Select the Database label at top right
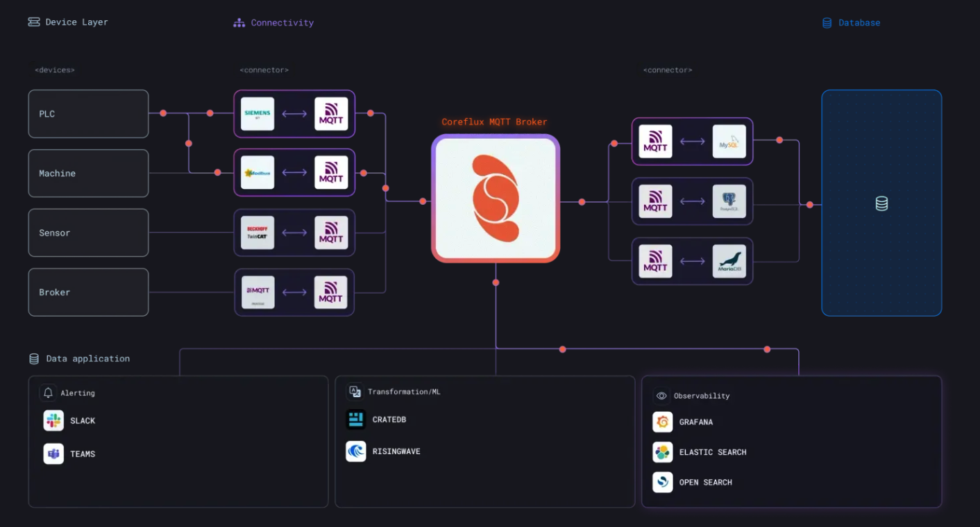This screenshot has width=980, height=527. 859,22
